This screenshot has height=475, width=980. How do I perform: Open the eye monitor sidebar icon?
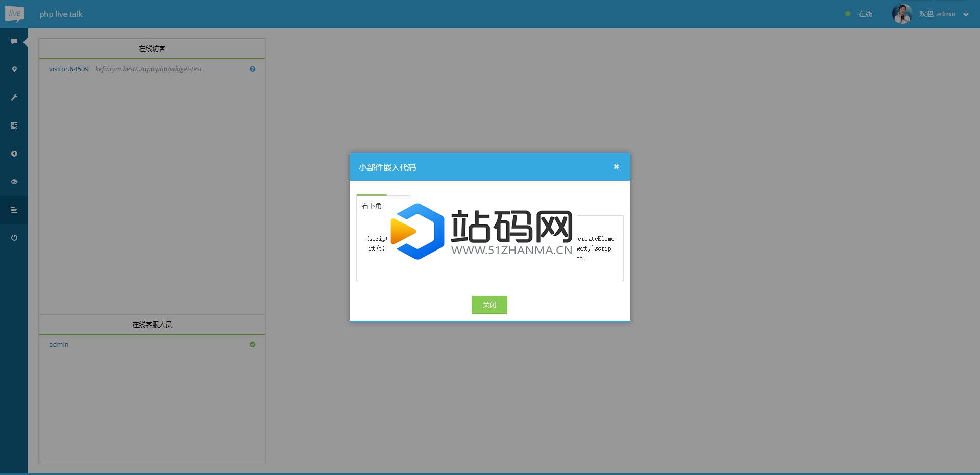[x=14, y=182]
